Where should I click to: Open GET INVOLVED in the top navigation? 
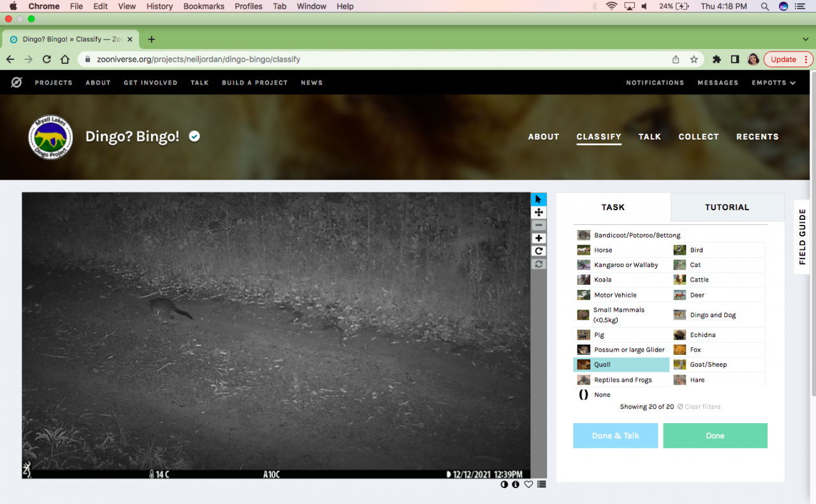(x=150, y=83)
